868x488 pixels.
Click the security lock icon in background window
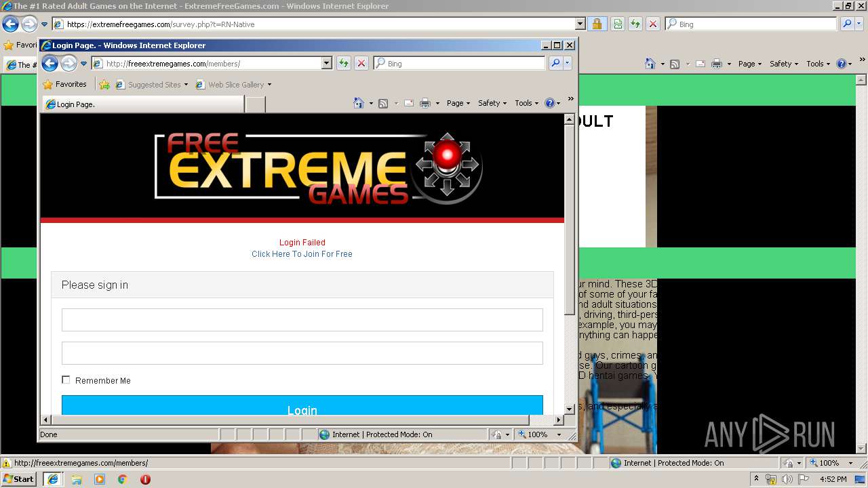point(597,24)
